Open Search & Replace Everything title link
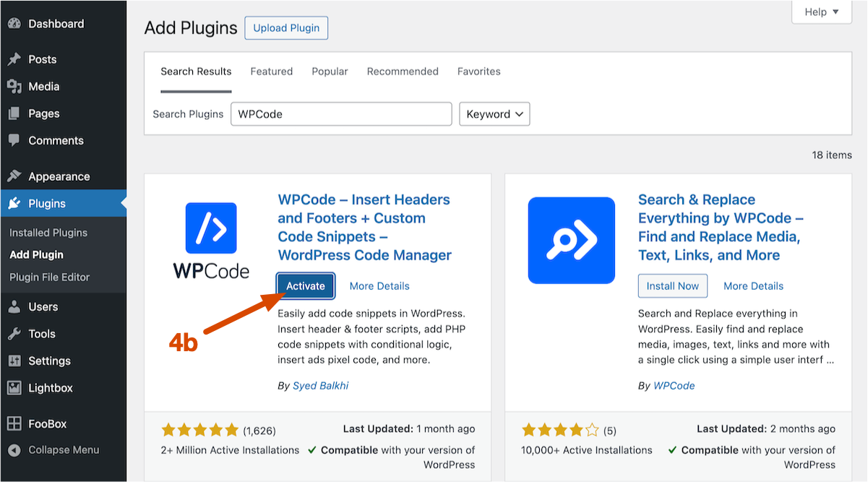 coord(721,228)
